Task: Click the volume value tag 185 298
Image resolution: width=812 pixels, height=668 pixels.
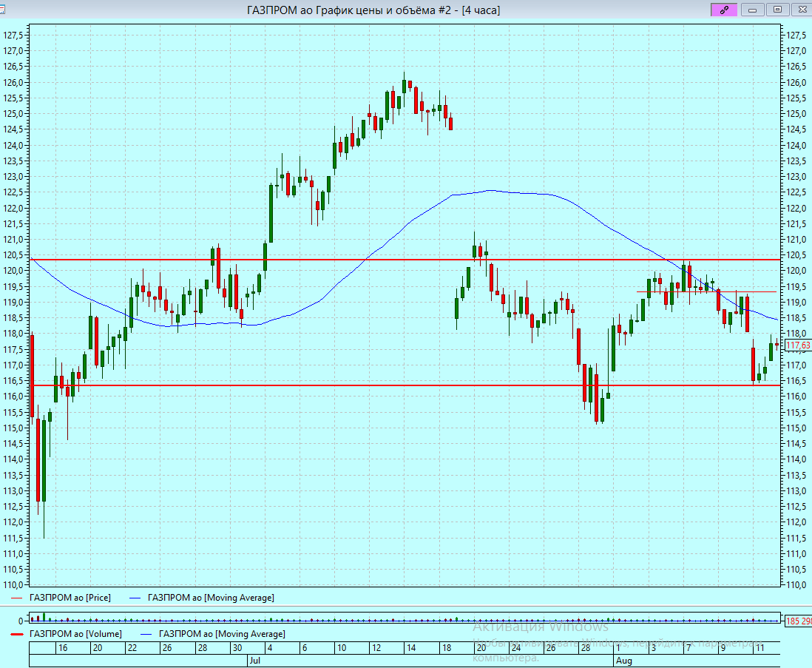Action: pos(798,621)
